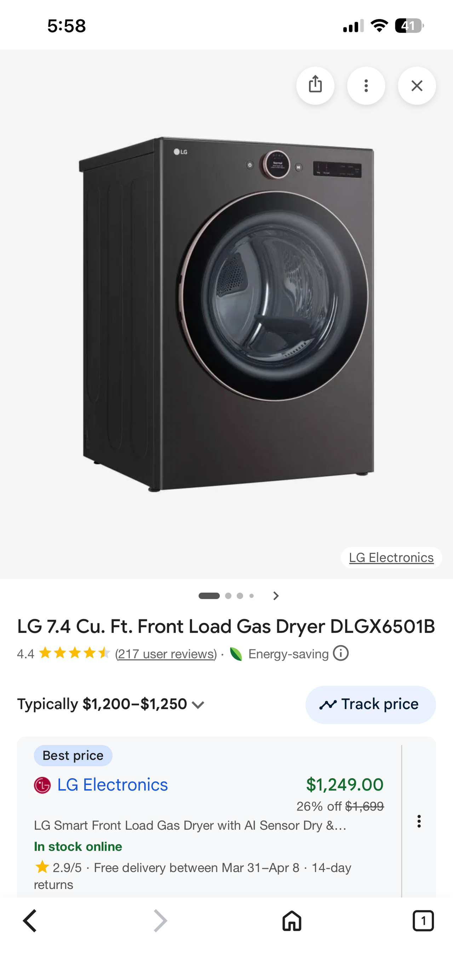453x980 pixels.
Task: Close the product overlay
Action: [417, 86]
